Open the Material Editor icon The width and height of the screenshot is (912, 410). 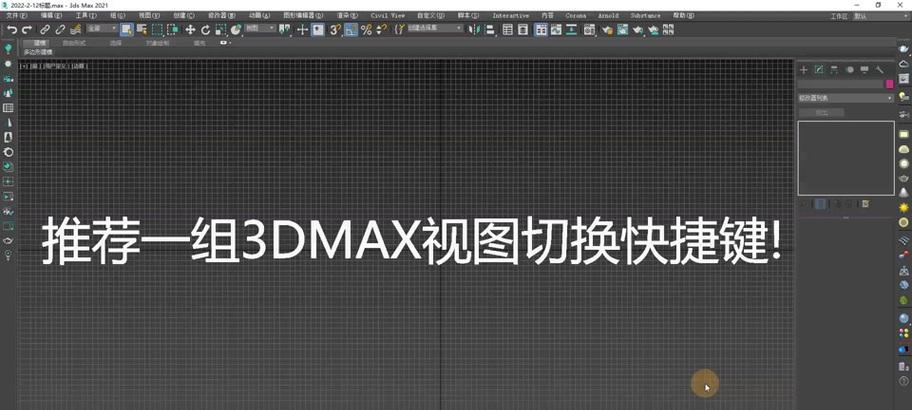pos(589,29)
